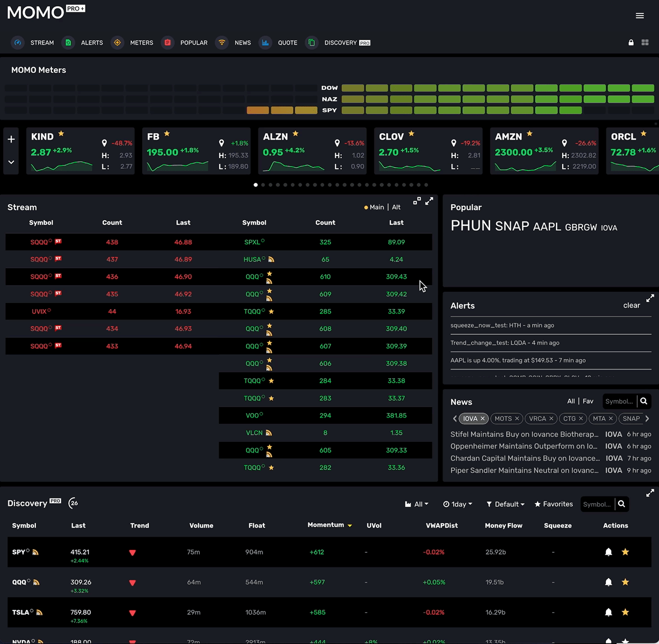Expand the Stream panel to fullscreen
The width and height of the screenshot is (659, 644).
pos(429,201)
